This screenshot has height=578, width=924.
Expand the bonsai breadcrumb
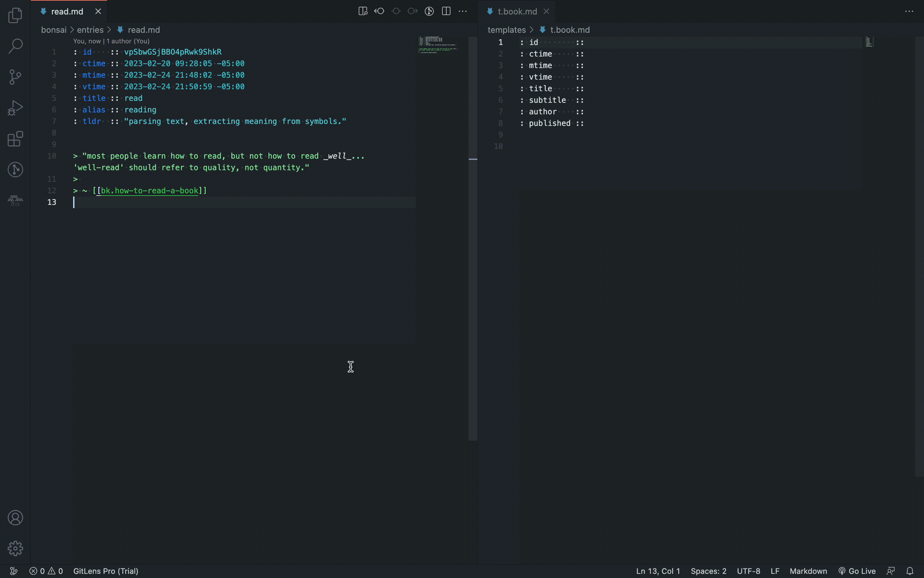click(x=54, y=30)
